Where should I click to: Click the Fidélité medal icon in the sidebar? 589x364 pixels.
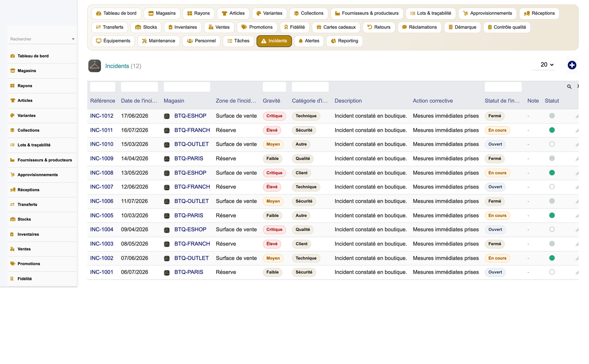point(12,279)
